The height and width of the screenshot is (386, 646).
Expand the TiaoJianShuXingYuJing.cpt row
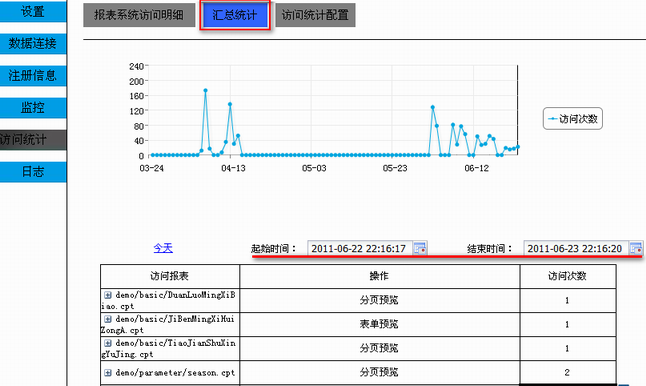pos(108,343)
